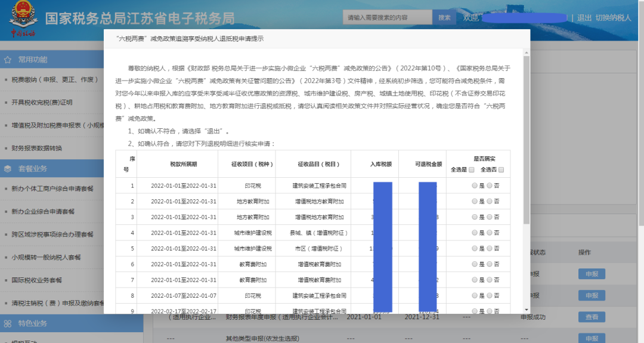The height and width of the screenshot is (343, 644).
Task: Open 跨区域涉税事项综合办理套餐
Action: pyautogui.click(x=52, y=234)
